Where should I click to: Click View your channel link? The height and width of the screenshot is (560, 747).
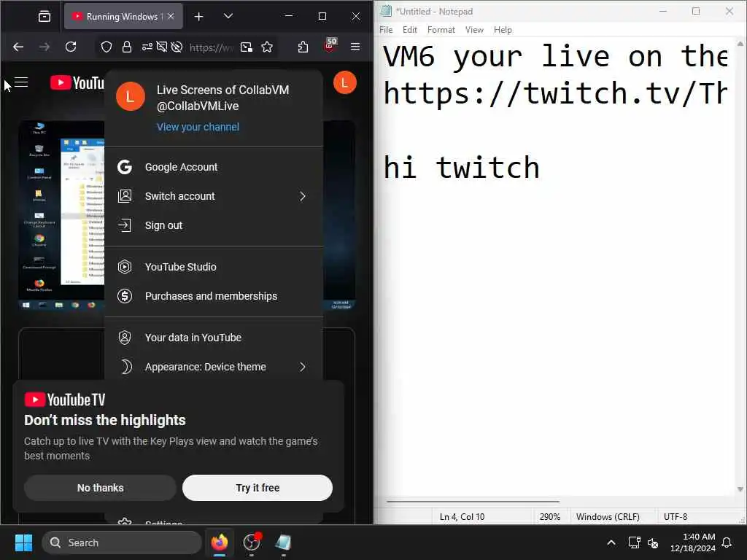click(198, 127)
